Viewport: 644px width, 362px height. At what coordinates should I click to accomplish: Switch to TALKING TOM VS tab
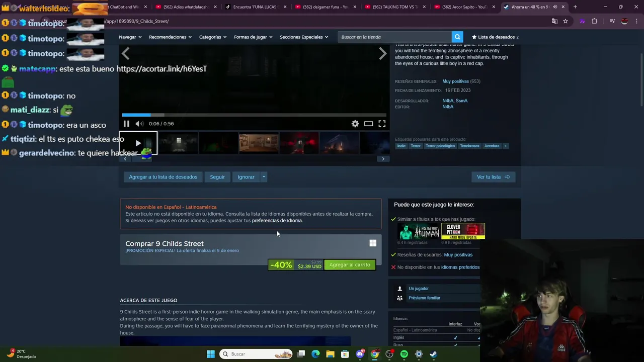(395, 7)
